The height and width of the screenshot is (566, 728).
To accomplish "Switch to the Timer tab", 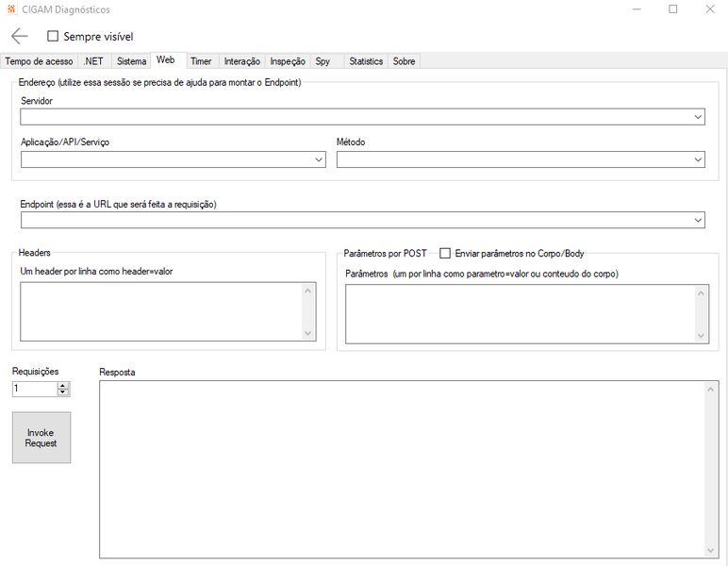I will pos(201,61).
